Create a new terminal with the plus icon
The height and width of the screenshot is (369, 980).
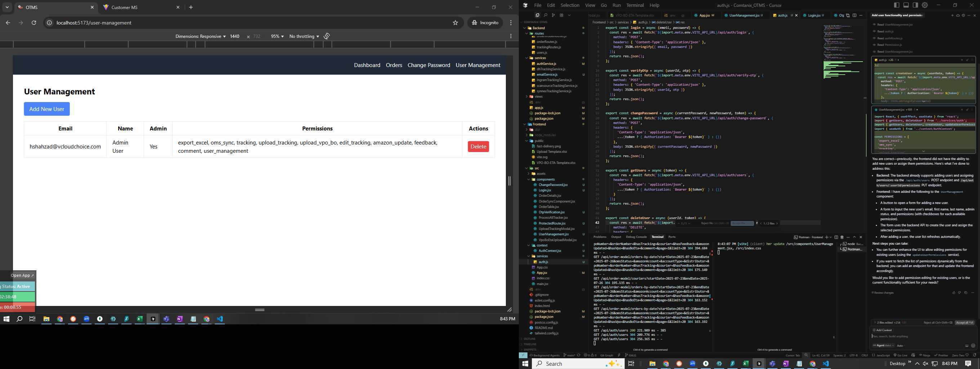click(827, 237)
